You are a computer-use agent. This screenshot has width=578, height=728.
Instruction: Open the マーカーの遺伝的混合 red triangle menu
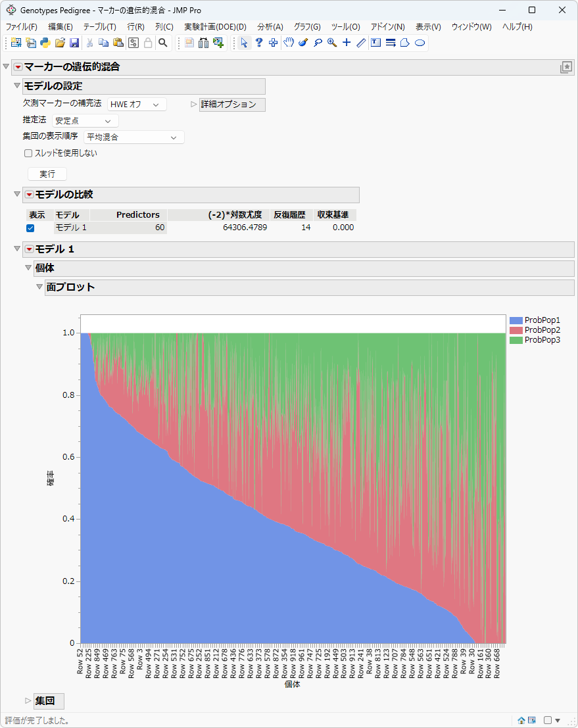click(18, 67)
